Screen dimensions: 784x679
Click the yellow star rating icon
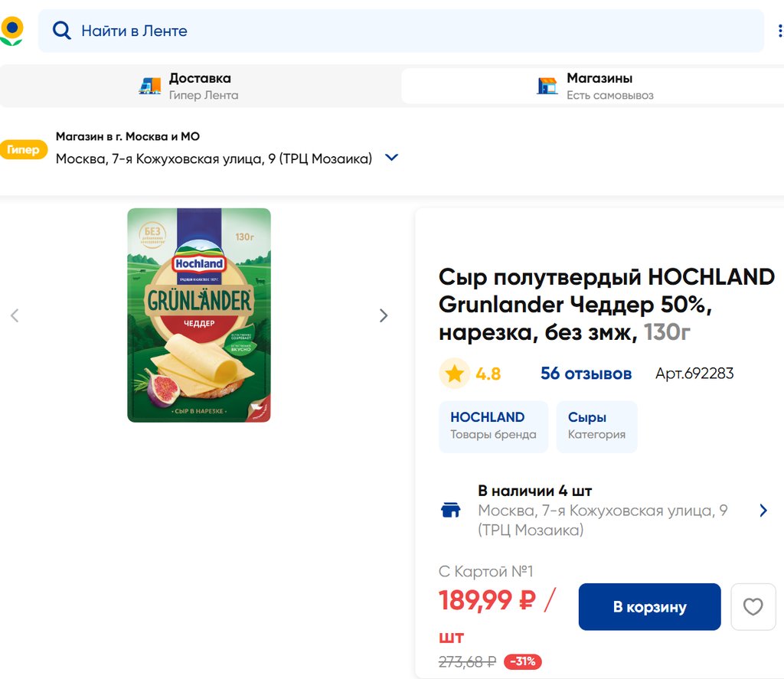point(455,374)
